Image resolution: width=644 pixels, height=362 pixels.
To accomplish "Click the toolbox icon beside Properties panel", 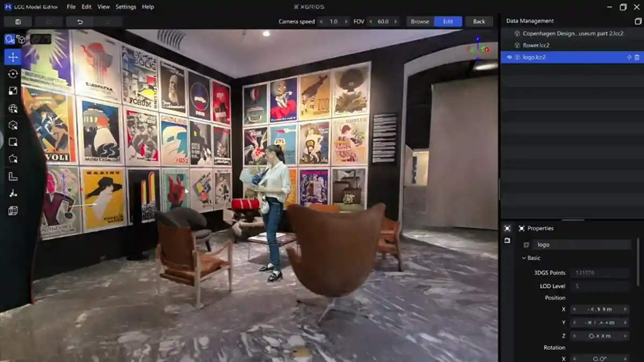I will pyautogui.click(x=507, y=241).
